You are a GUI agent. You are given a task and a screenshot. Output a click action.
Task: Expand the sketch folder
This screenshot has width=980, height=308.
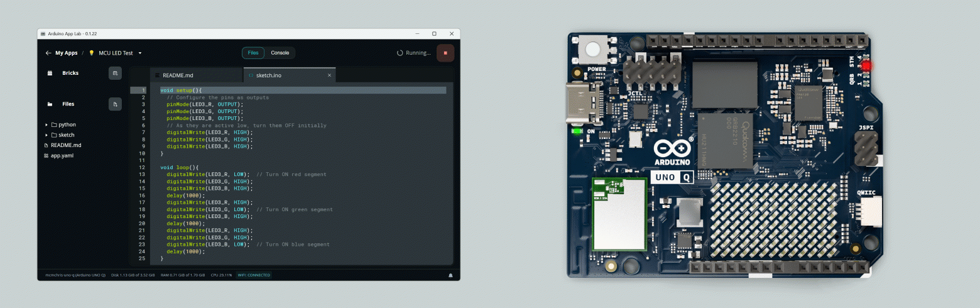pyautogui.click(x=46, y=135)
